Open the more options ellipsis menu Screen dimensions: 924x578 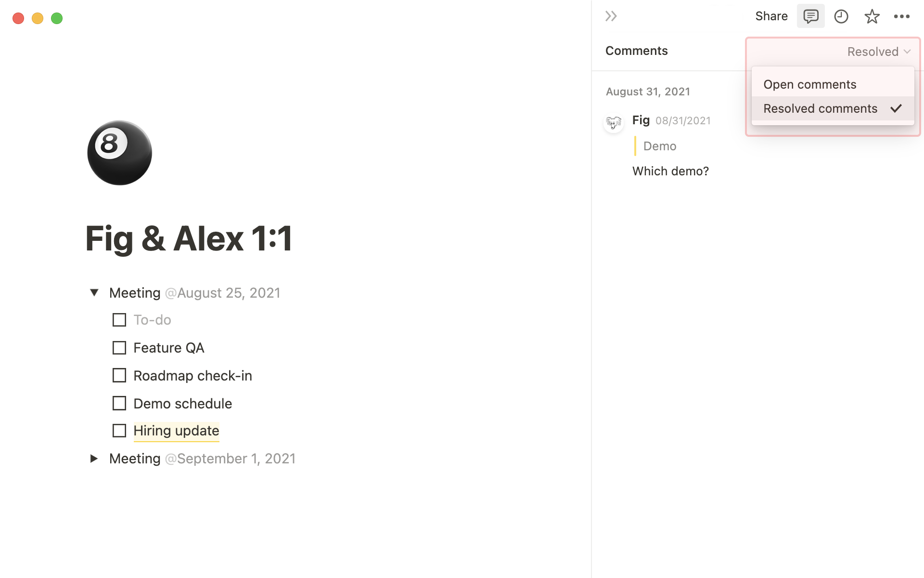[x=903, y=16]
